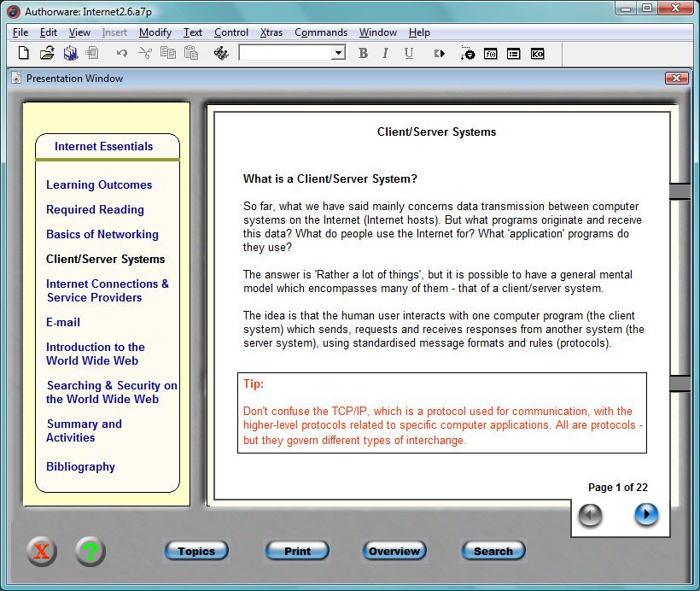Click the Restart flow icon
700x591 pixels.
point(440,54)
